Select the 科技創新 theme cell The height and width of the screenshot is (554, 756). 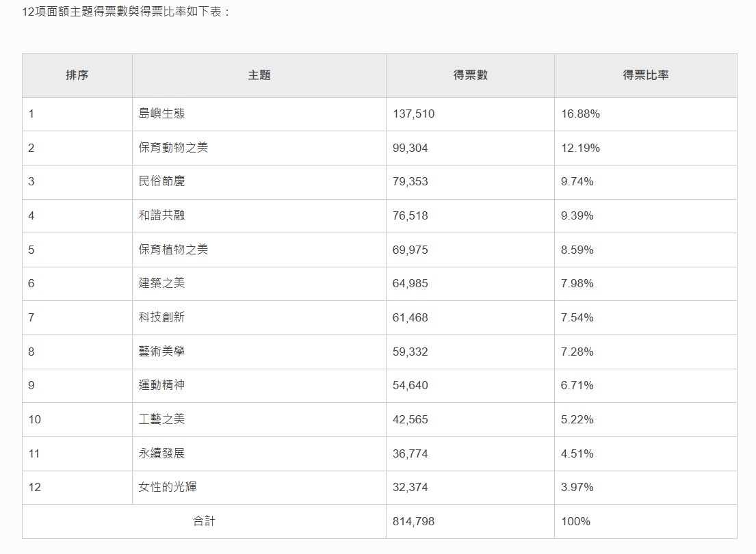point(161,317)
